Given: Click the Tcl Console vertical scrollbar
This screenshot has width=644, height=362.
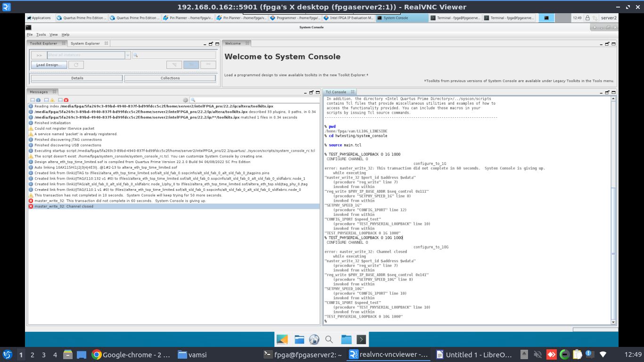Looking at the screenshot, I should (613, 210).
